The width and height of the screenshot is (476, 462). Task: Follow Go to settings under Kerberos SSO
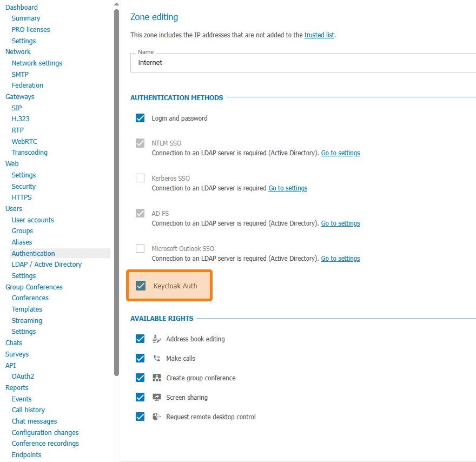pos(288,188)
